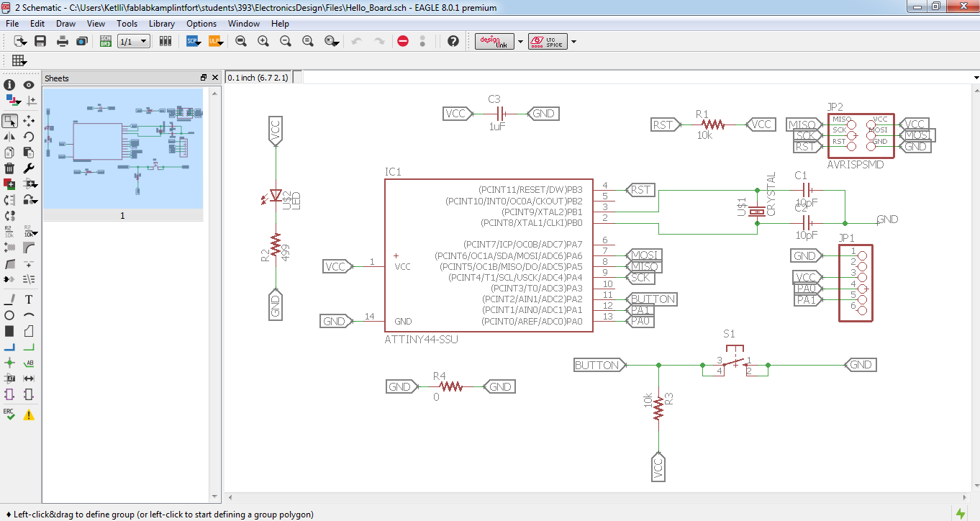This screenshot has width=980, height=521.
Task: Click the Hello_Board.sch window title text
Action: [258, 8]
